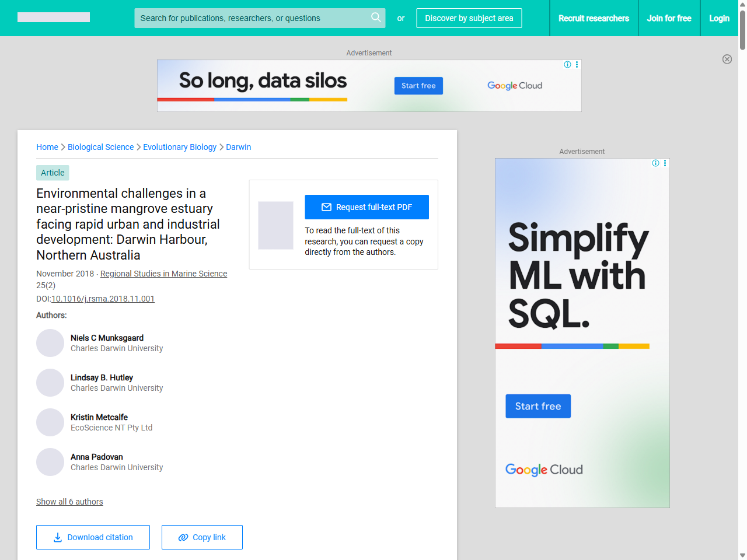Click the Login header item
Viewport: 747px width, 560px height.
pos(719,18)
